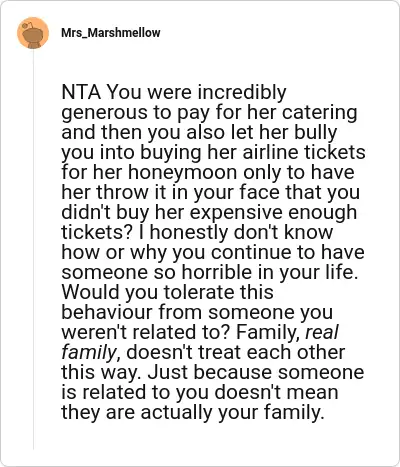Click the text "airline tickets"
400x467 pixels.
[304, 152]
